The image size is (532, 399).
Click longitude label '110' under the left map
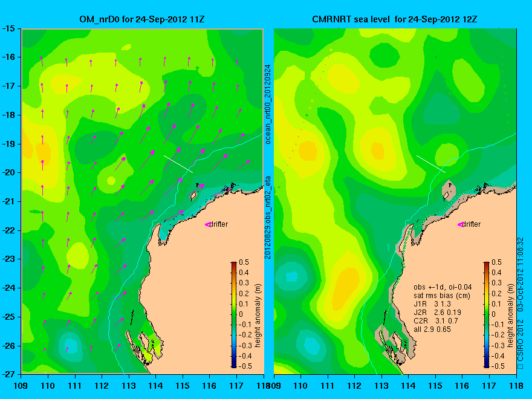pyautogui.click(x=48, y=386)
